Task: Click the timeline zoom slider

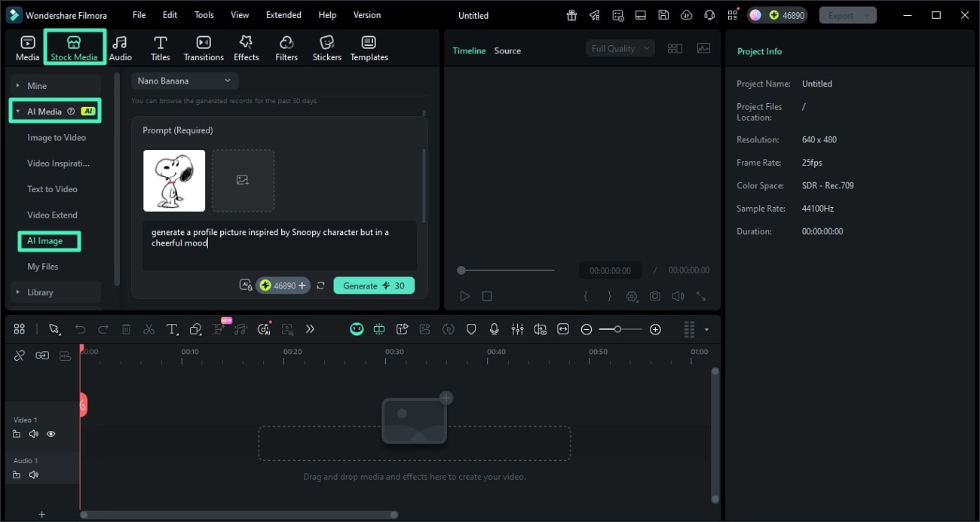Action: [x=620, y=329]
